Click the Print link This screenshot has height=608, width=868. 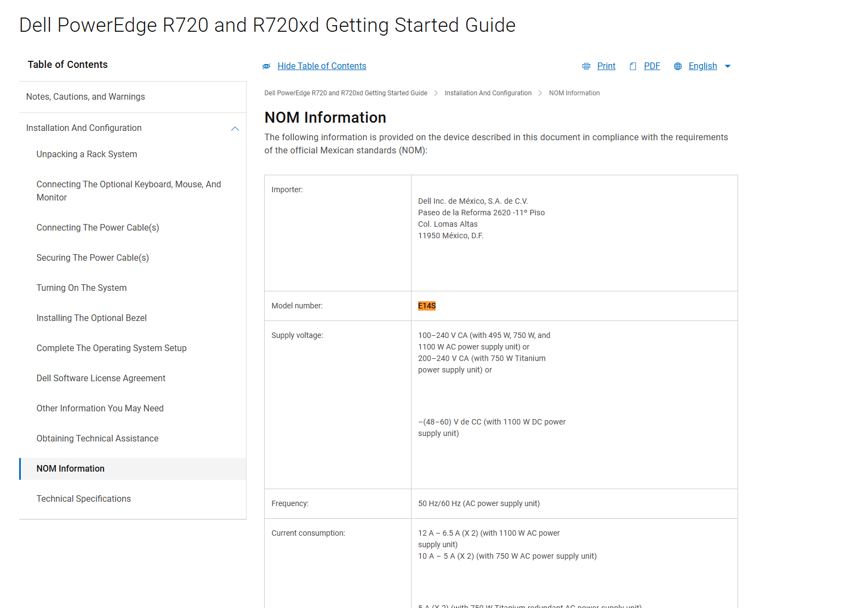(606, 66)
